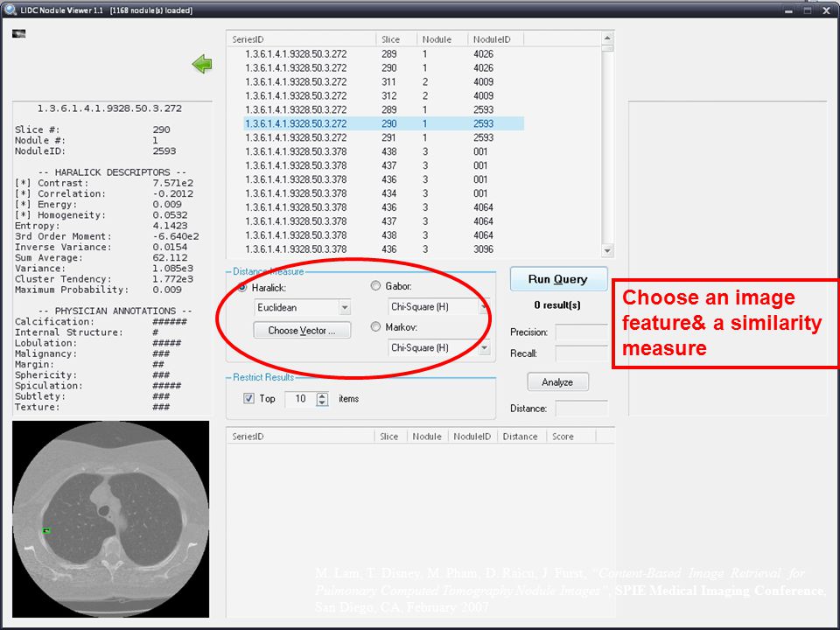
Task: Select row slice 311 NoduleID 4009
Action: point(383,82)
